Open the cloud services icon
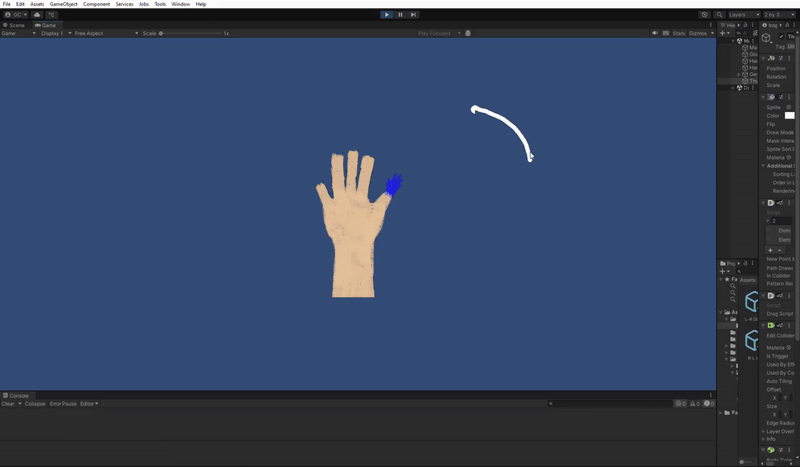The image size is (800, 467). point(37,15)
